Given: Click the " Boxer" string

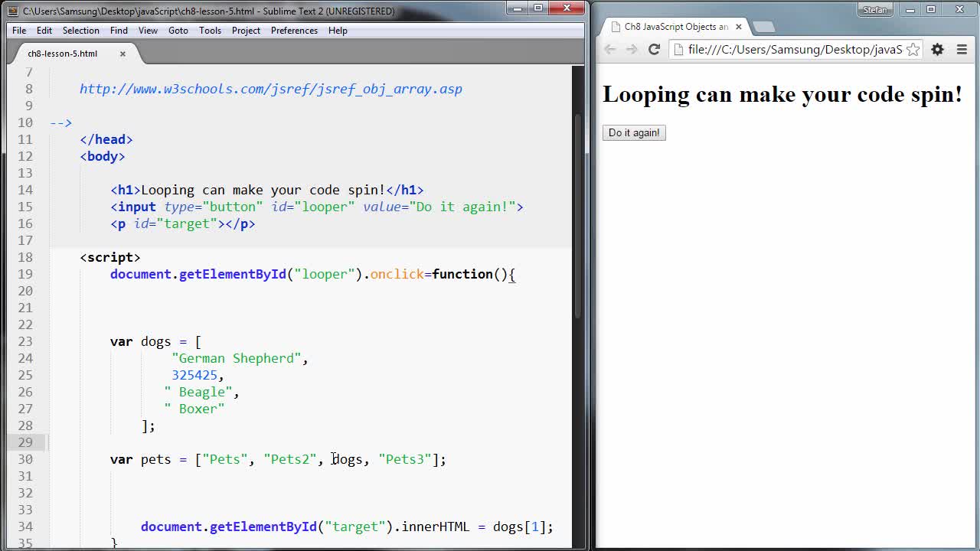Looking at the screenshot, I should pyautogui.click(x=194, y=409).
